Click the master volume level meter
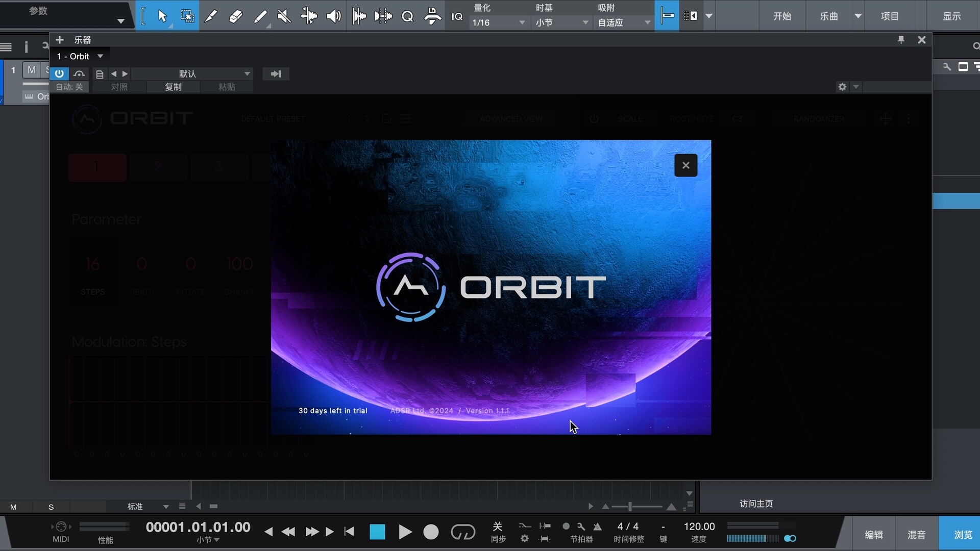 753,538
